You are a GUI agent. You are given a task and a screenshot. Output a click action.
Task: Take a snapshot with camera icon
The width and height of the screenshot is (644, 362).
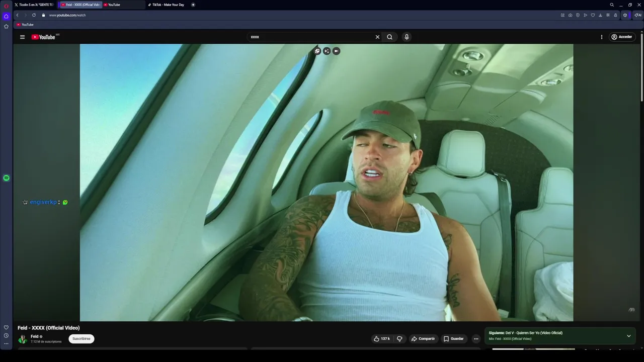[570, 15]
